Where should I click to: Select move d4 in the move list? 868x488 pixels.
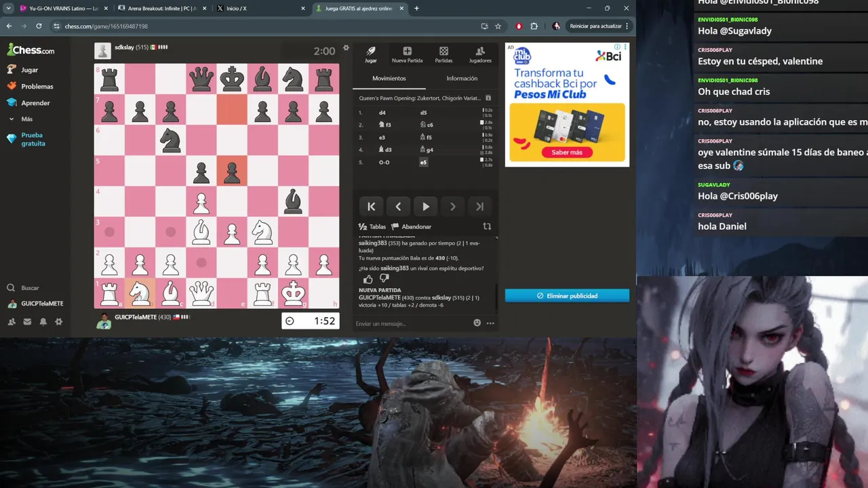pos(382,113)
